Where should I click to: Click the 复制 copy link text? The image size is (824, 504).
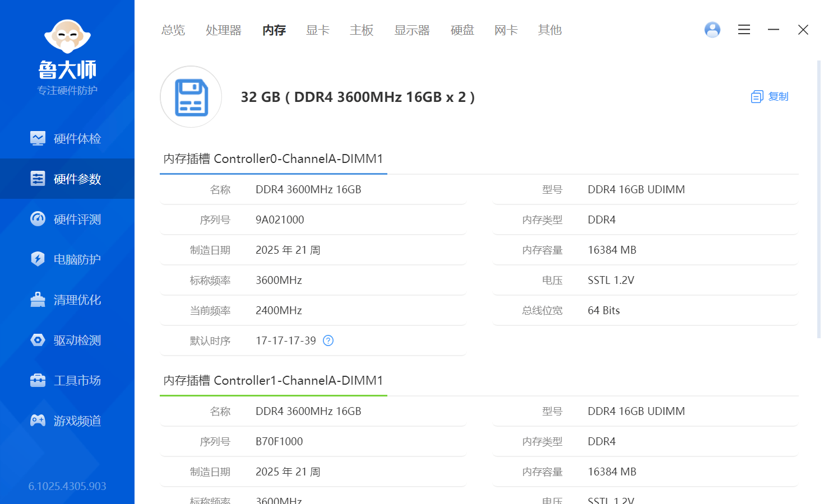[x=778, y=97]
